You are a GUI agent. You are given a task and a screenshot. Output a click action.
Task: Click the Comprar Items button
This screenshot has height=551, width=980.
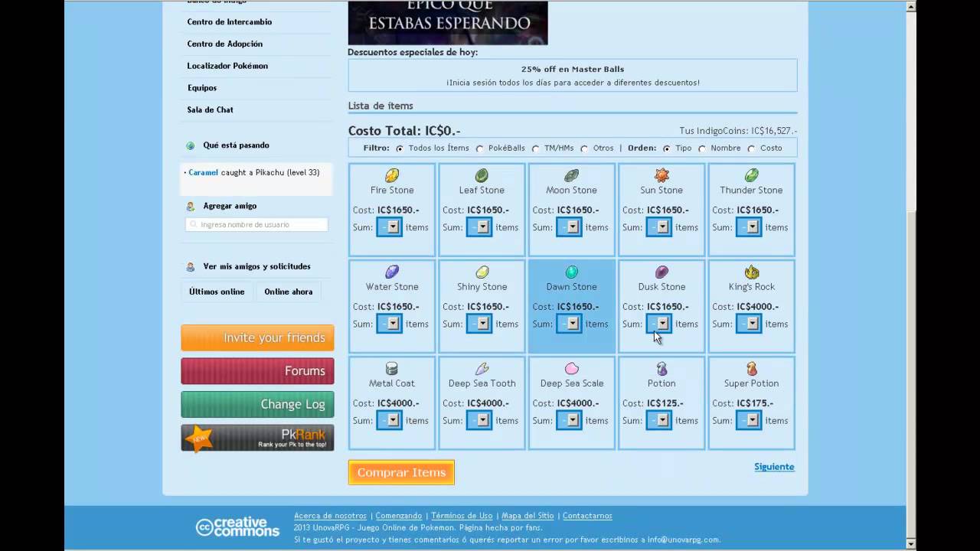(401, 472)
